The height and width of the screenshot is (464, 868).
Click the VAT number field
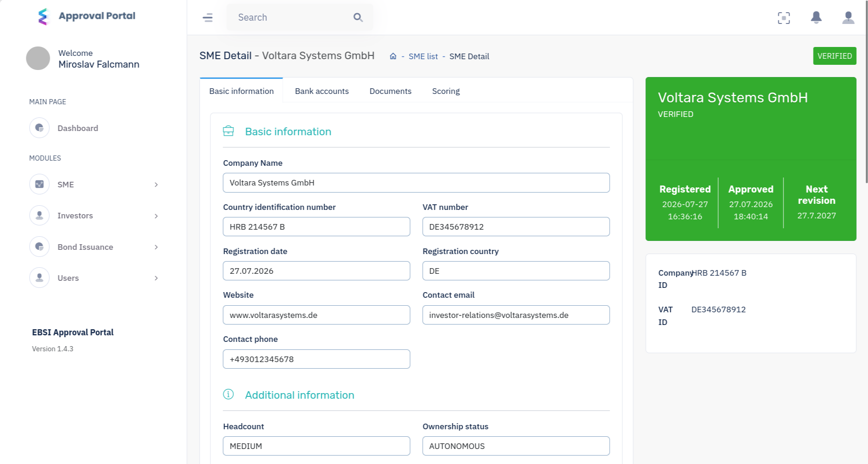pos(516,226)
